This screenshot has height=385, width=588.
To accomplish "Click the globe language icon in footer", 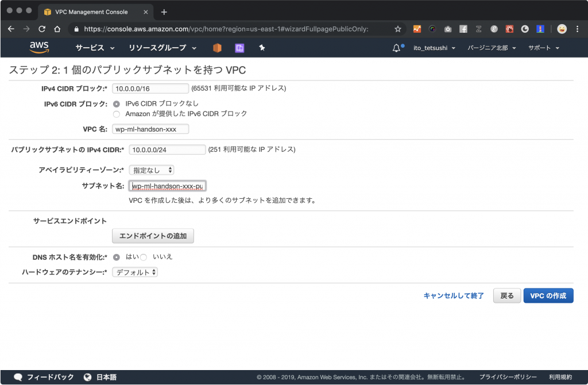I will click(87, 377).
